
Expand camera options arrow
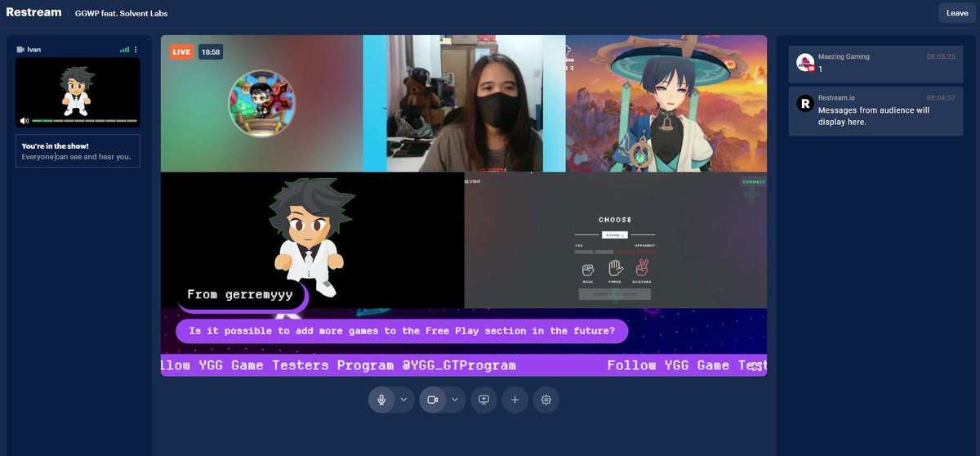coord(455,400)
